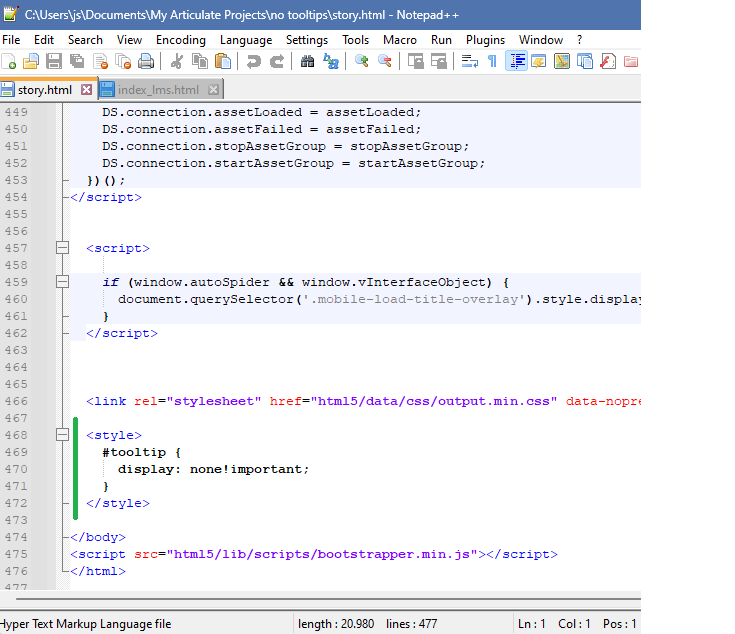Click the Undo arrow icon
Image resolution: width=735 pixels, height=634 pixels.
[x=253, y=62]
